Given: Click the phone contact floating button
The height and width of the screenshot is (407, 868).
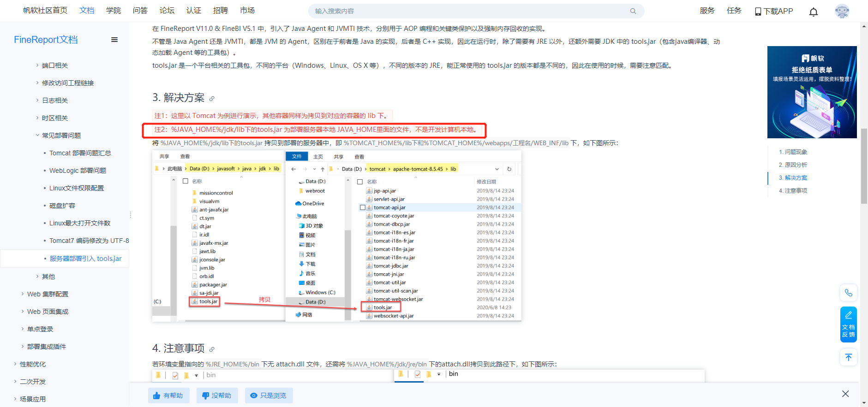Looking at the screenshot, I should (849, 293).
